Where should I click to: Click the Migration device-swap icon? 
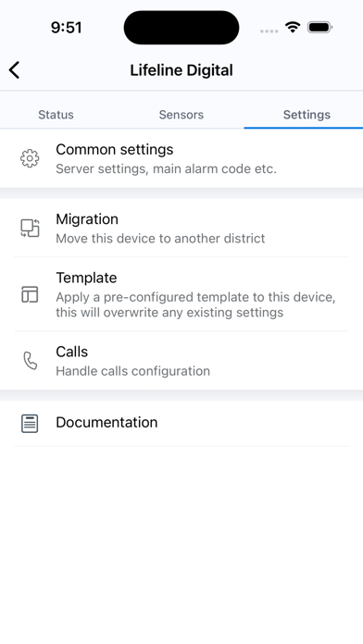pos(30,228)
